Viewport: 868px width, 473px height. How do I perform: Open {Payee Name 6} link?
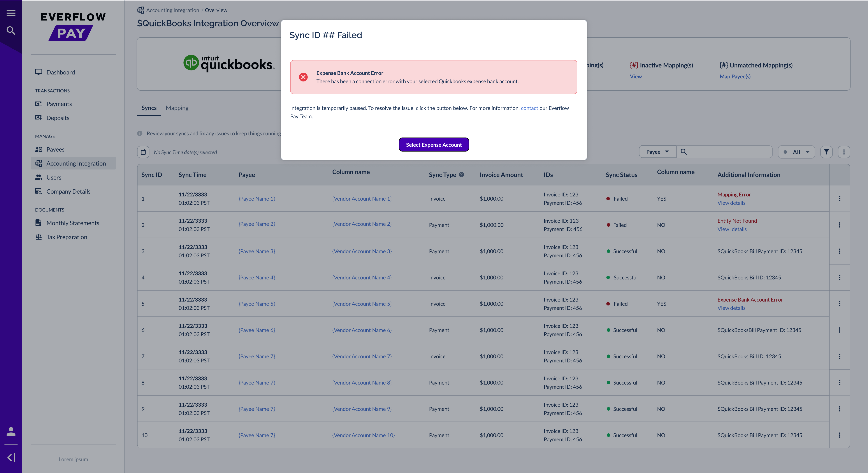(x=257, y=330)
